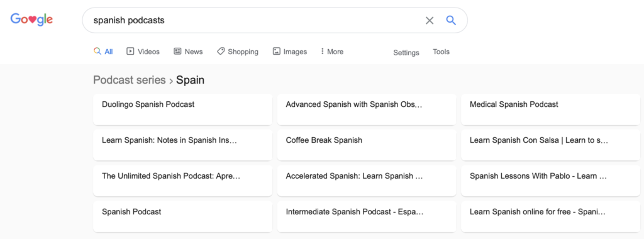Open Advanced Spanish with Spanish Obs… card
644x239 pixels.
point(367,109)
